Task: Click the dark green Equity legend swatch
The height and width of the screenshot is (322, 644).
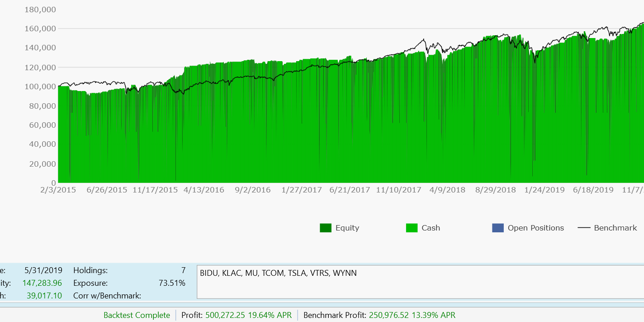Action: tap(326, 228)
